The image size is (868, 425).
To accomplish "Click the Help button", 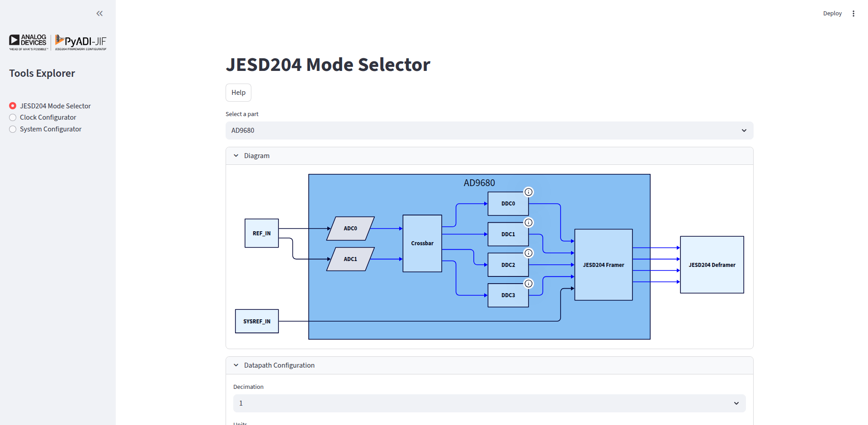I will click(x=238, y=92).
